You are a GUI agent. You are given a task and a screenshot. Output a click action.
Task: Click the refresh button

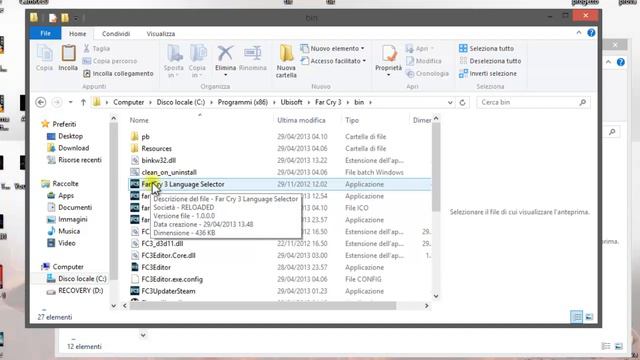tap(462, 102)
